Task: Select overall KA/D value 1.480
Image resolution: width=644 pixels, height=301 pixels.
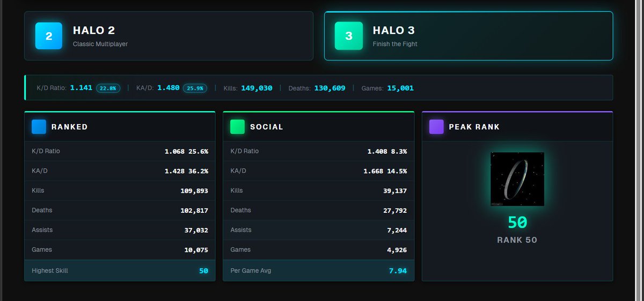Action: click(169, 88)
